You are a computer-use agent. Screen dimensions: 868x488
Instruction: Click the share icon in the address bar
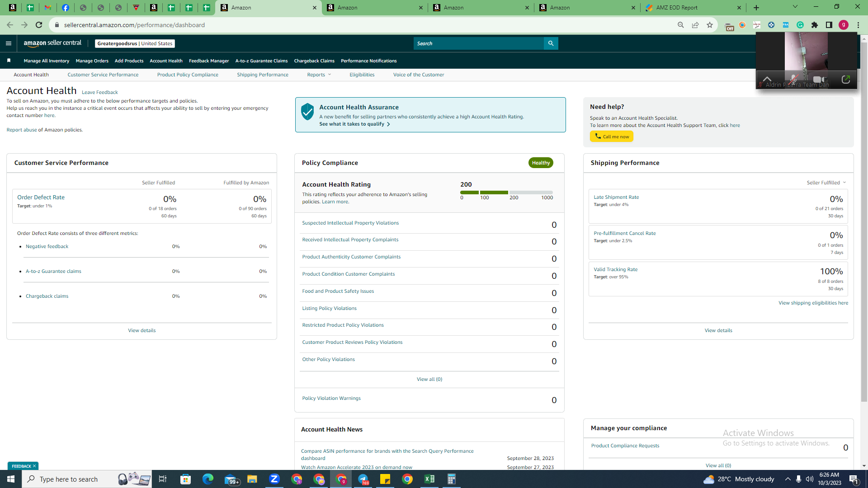coord(695,25)
